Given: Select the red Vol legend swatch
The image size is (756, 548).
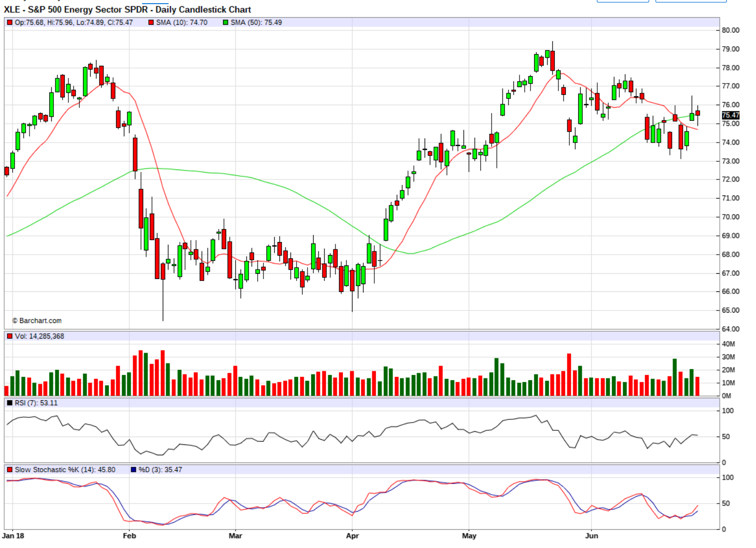Looking at the screenshot, I should [9, 336].
